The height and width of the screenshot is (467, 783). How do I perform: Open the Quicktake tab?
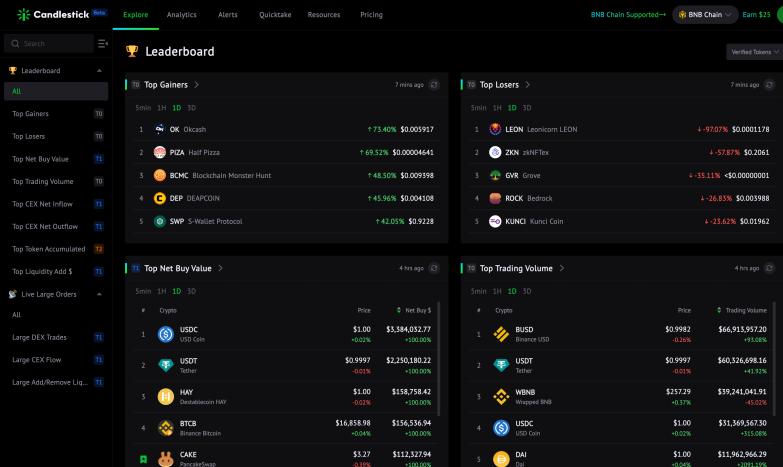[x=275, y=14]
